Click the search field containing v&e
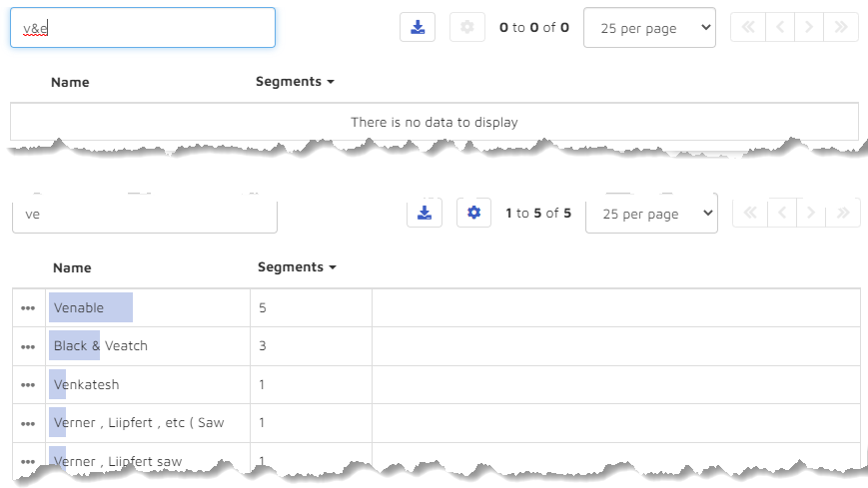 coord(143,28)
